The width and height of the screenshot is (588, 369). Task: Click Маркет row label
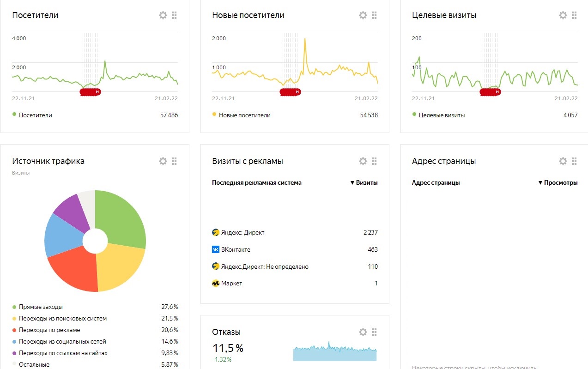(x=231, y=283)
